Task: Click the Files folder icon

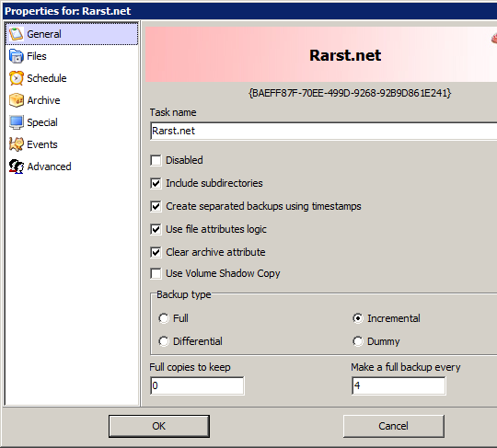Action: pyautogui.click(x=17, y=56)
